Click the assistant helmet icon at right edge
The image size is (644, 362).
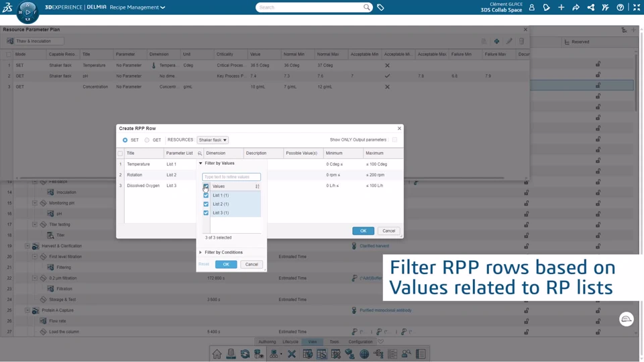tap(627, 319)
